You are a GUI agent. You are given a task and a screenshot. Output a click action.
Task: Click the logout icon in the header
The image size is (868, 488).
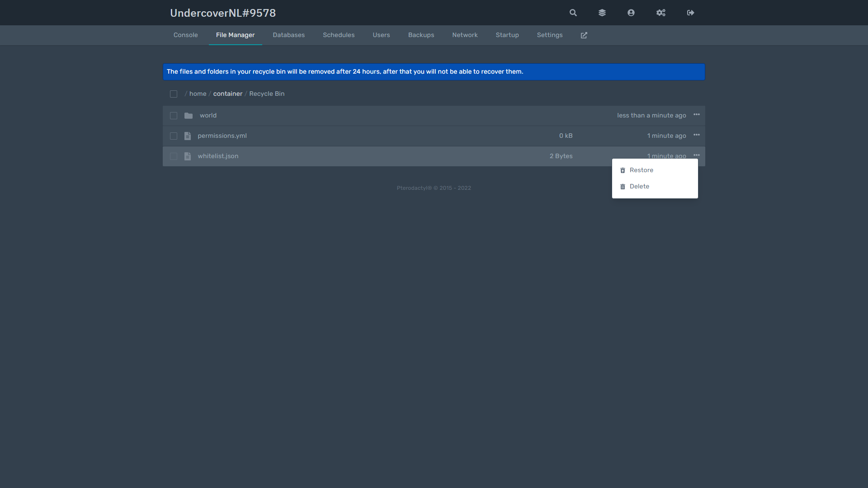click(691, 13)
